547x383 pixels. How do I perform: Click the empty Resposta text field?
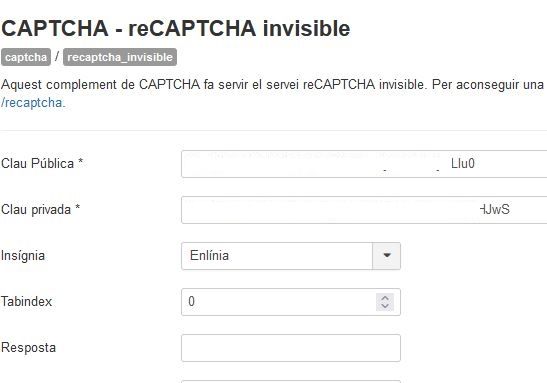pos(291,348)
